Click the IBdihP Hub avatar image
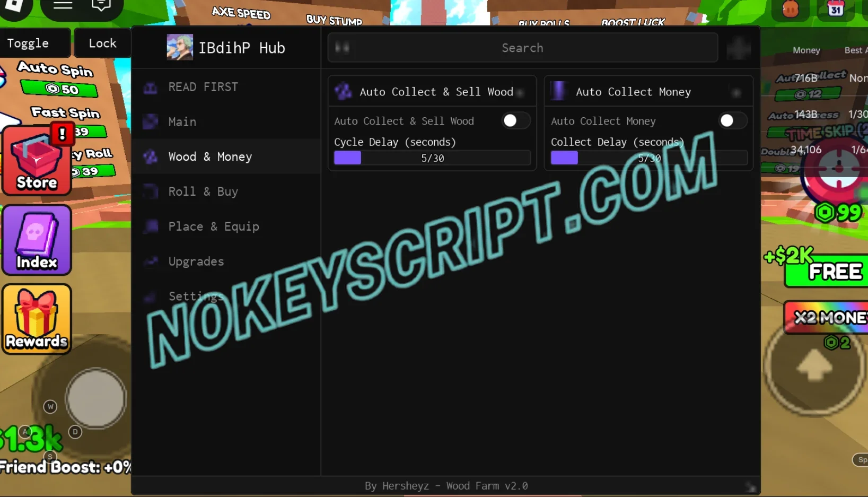The height and width of the screenshot is (497, 868). pos(180,47)
